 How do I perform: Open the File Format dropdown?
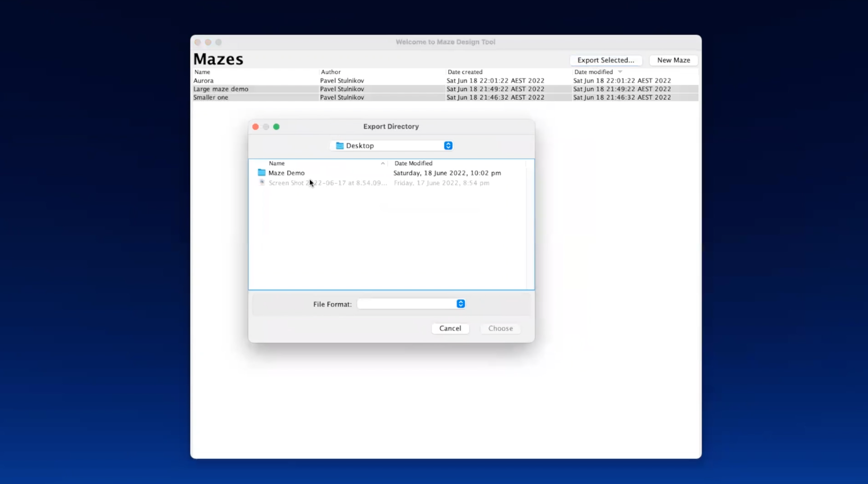[x=460, y=304]
